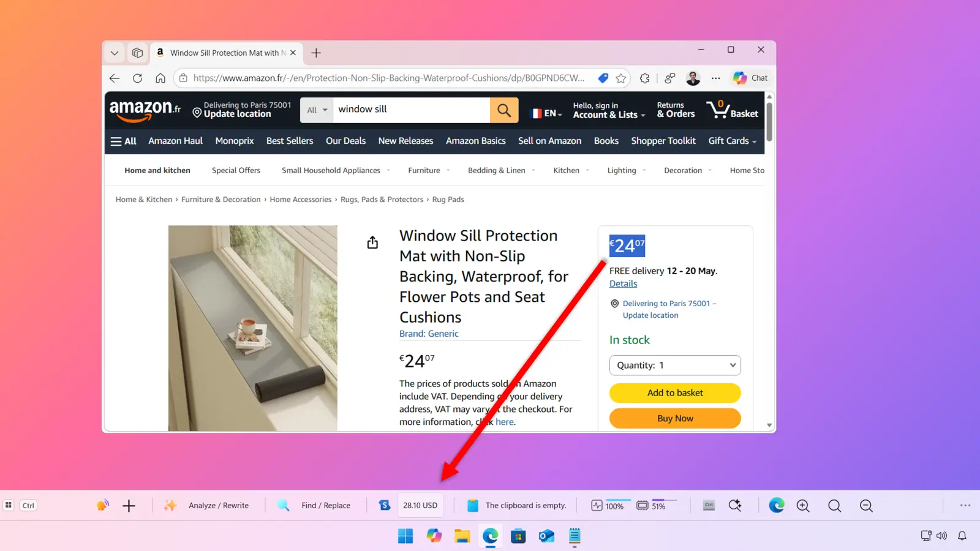Click the plain magnifier icon in the toolbar

click(x=834, y=506)
